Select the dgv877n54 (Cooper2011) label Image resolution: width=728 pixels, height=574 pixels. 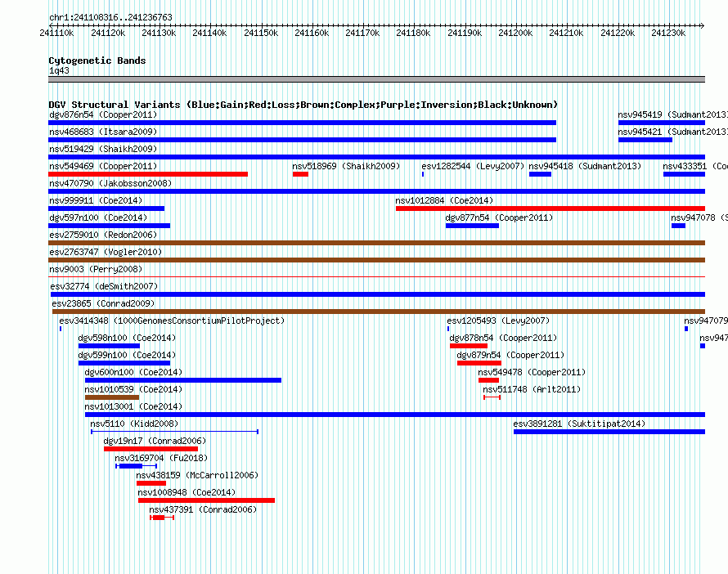499,217
